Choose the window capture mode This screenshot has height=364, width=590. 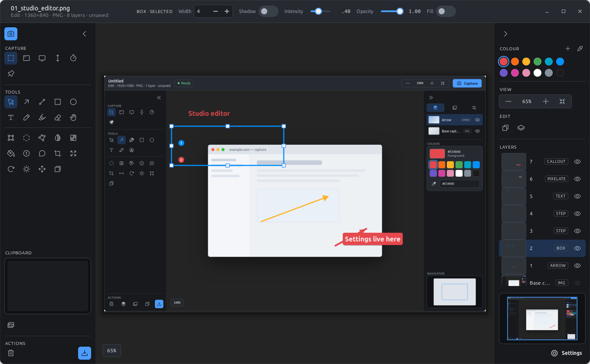[x=26, y=58]
